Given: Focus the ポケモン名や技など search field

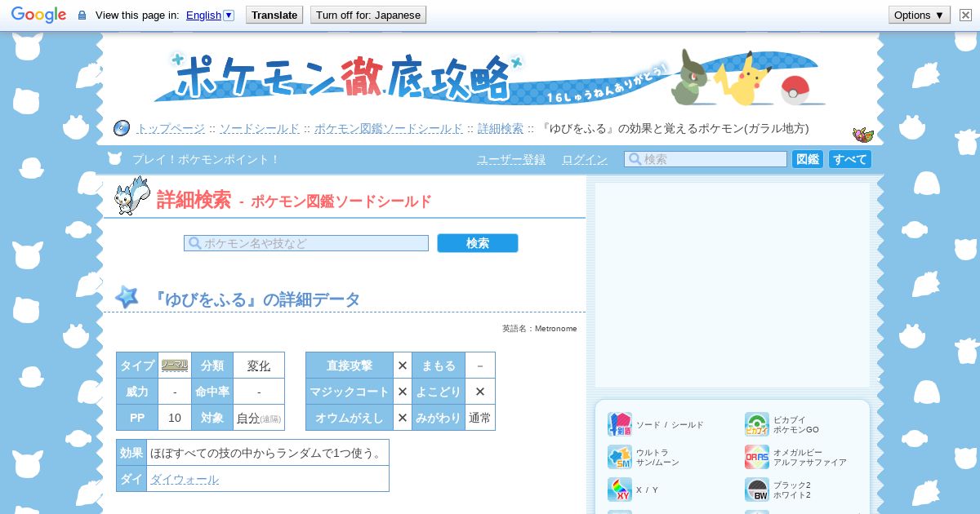Looking at the screenshot, I should point(306,243).
